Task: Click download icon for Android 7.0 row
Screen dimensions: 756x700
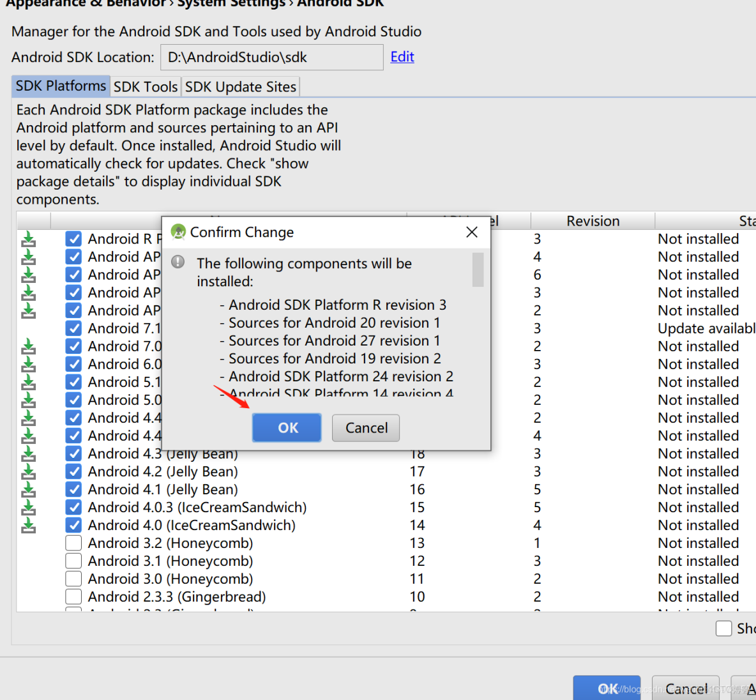Action: point(29,346)
